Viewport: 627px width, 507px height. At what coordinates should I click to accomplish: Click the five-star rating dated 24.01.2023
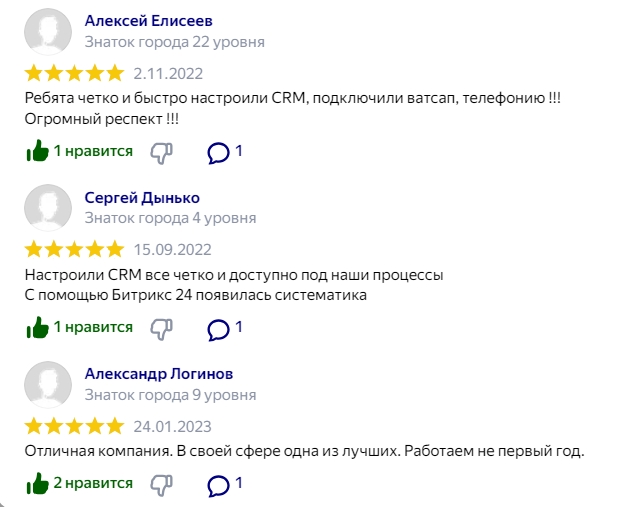pos(74,426)
